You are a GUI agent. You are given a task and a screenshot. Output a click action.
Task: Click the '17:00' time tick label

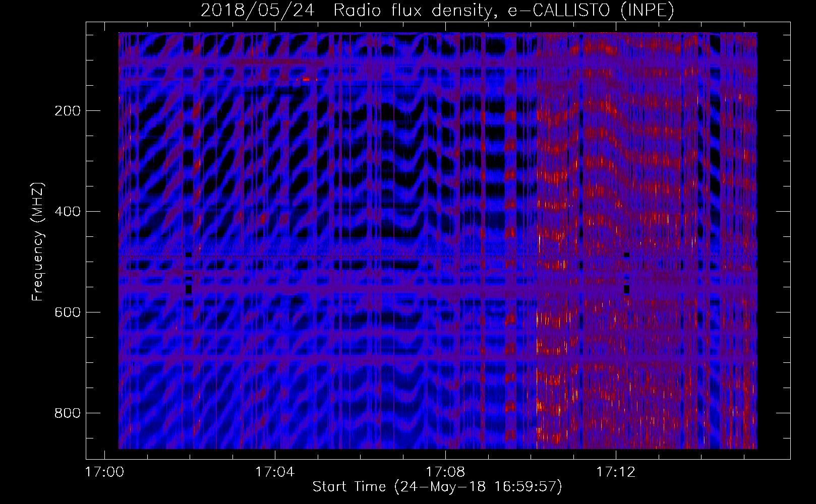tap(104, 472)
